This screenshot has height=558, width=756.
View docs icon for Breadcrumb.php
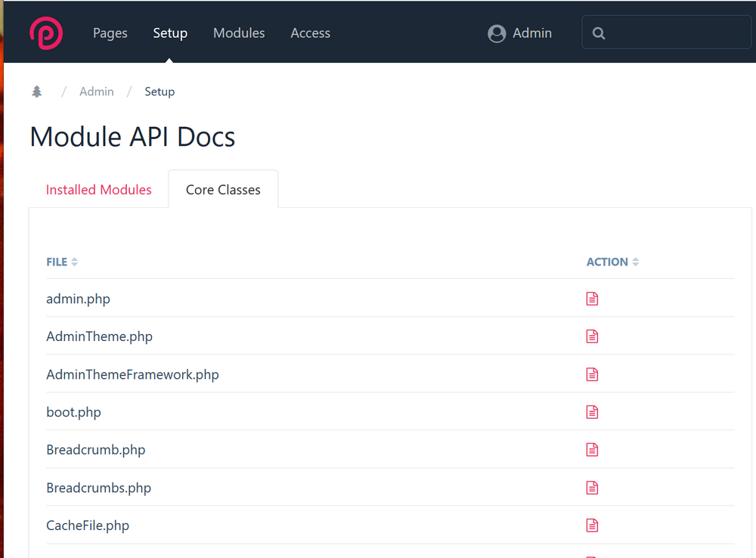tap(592, 450)
